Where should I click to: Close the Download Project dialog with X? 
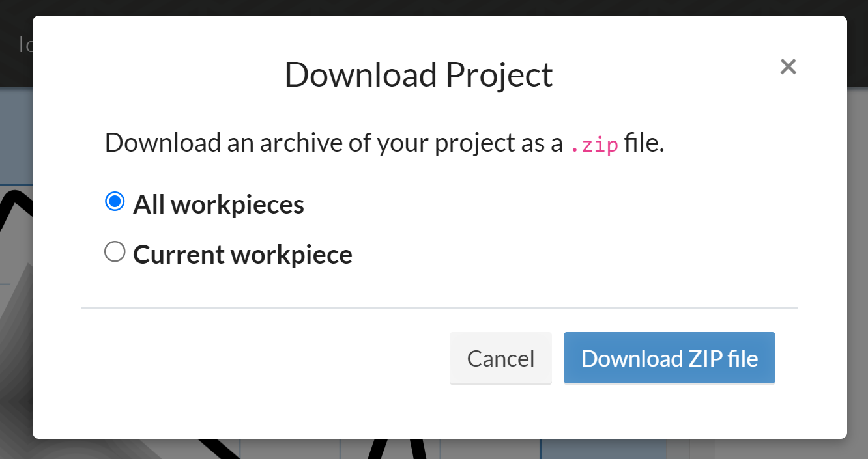point(788,66)
